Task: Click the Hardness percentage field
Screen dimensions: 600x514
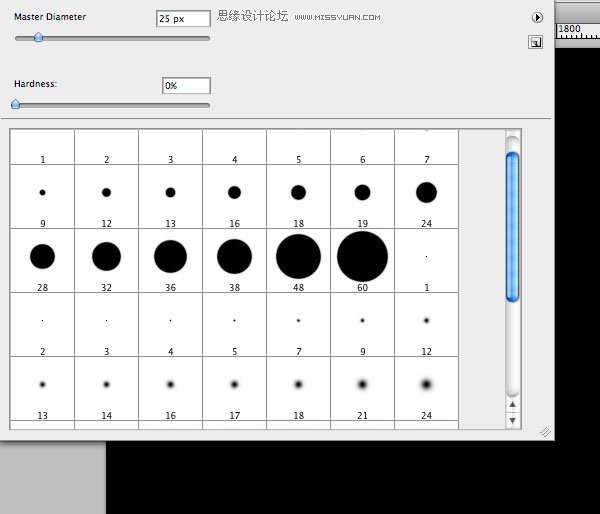Action: pyautogui.click(x=186, y=85)
